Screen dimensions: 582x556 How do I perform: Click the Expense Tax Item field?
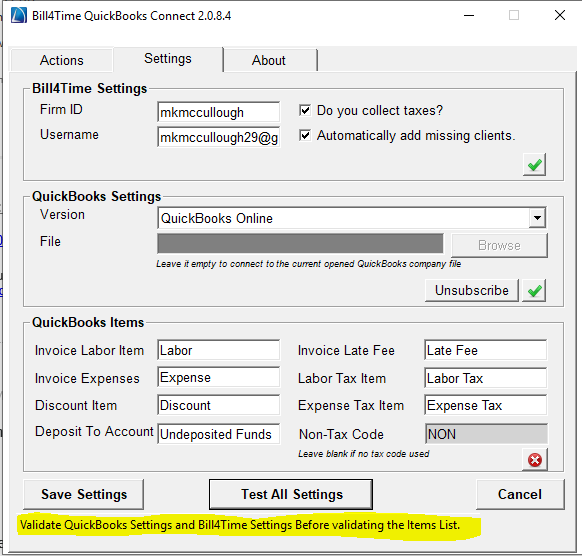click(485, 405)
